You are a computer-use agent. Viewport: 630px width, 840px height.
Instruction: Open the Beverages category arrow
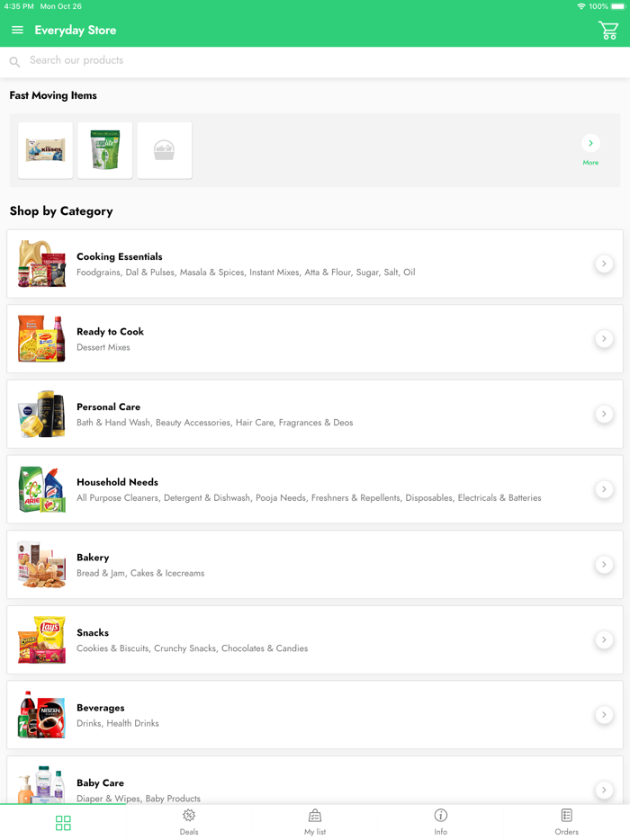click(x=604, y=715)
